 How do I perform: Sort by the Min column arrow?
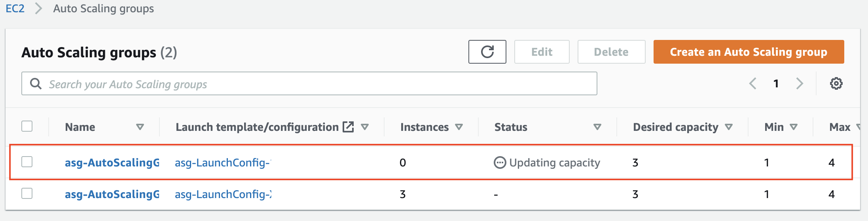click(x=794, y=127)
